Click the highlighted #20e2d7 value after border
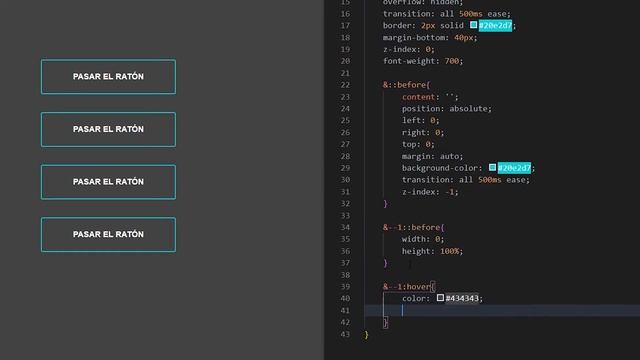 (x=495, y=26)
